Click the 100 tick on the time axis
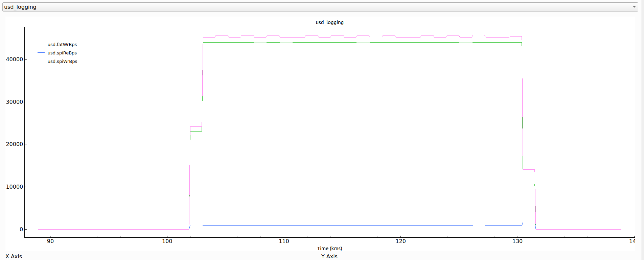This screenshot has width=644, height=260. click(167, 241)
